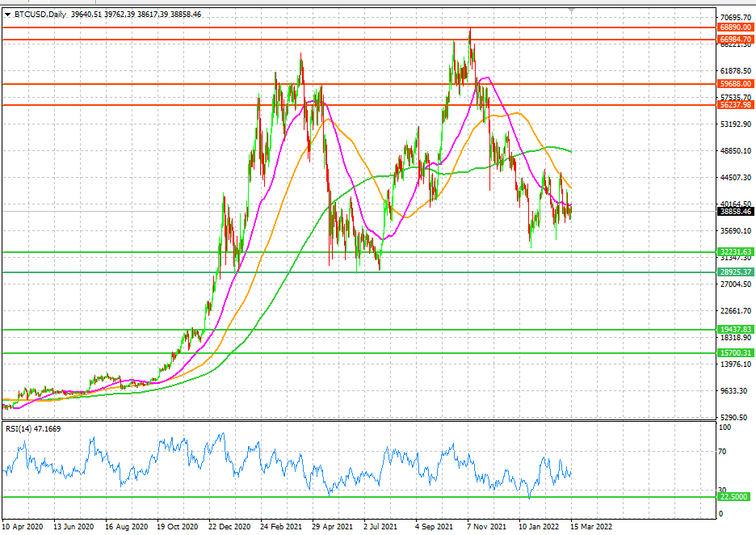The height and width of the screenshot is (535, 756).
Task: Click the RSI level label 22.5000
Action: (734, 497)
